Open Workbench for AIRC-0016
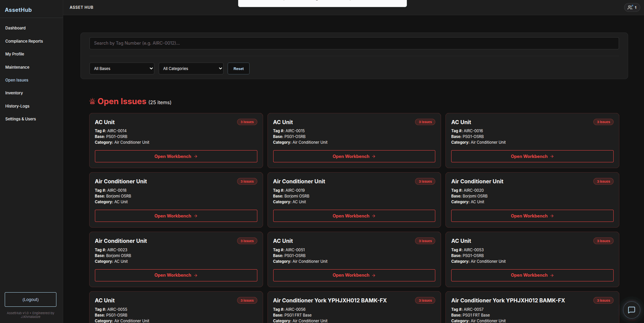 [532, 156]
